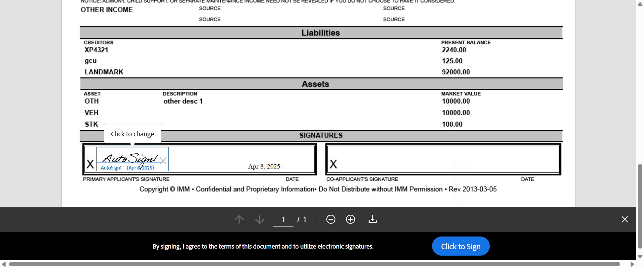The image size is (644, 268).
Task: Click the vertical scrollbar thumb
Action: tap(640, 206)
